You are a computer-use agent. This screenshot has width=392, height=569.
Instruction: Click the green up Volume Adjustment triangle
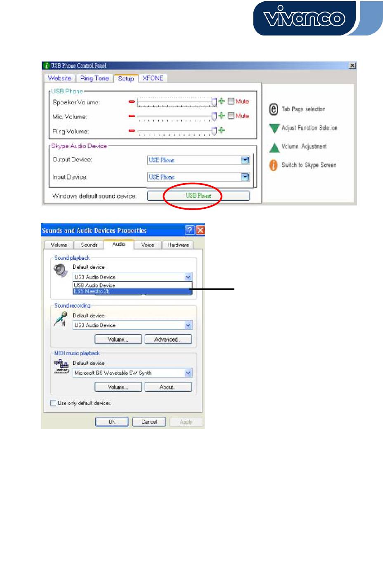[274, 147]
